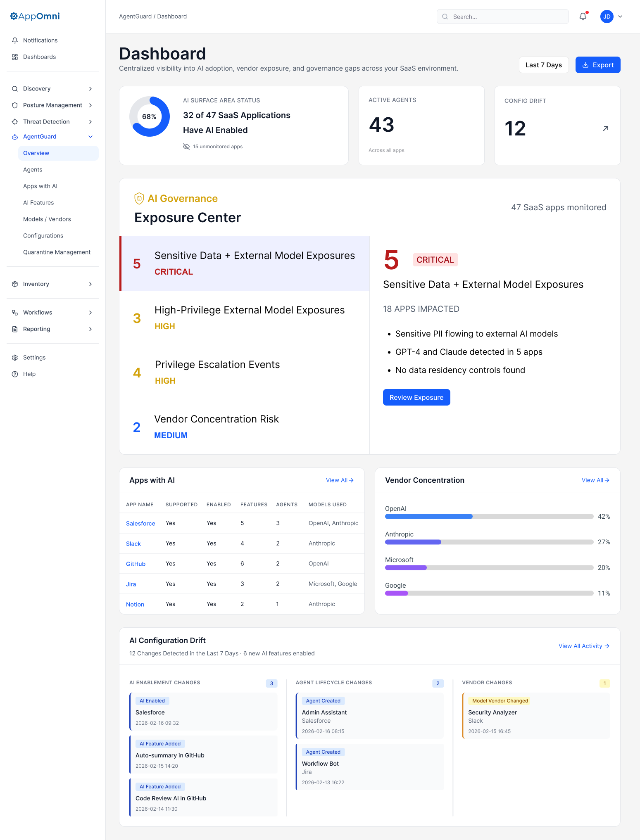
Task: Click the search magnifier icon
Action: 445,17
